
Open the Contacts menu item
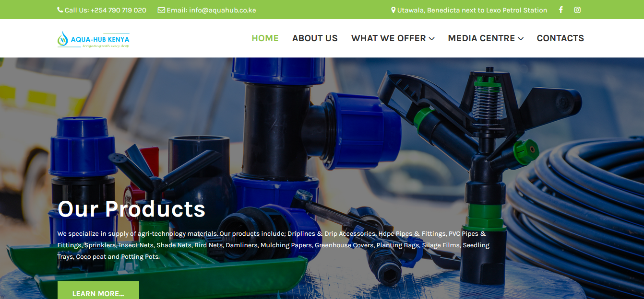coord(560,38)
